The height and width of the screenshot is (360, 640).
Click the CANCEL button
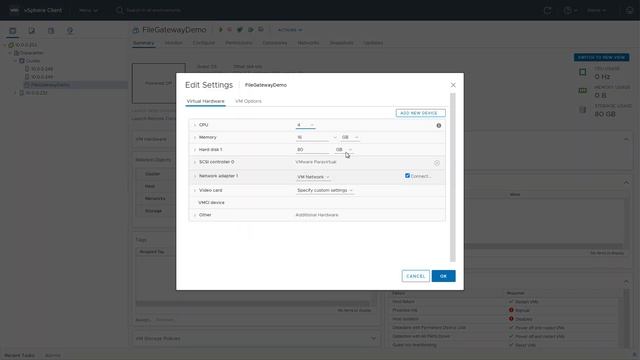pos(416,276)
